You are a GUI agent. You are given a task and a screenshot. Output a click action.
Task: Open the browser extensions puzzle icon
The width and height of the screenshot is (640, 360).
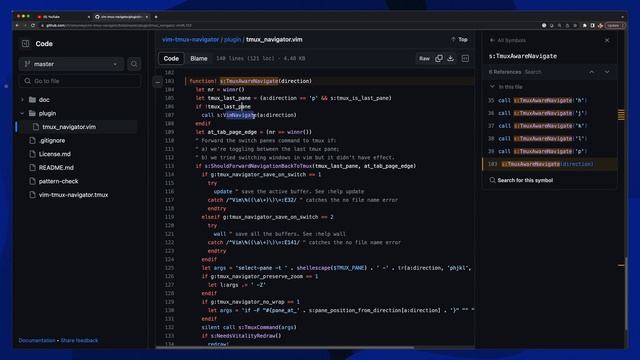[584, 25]
